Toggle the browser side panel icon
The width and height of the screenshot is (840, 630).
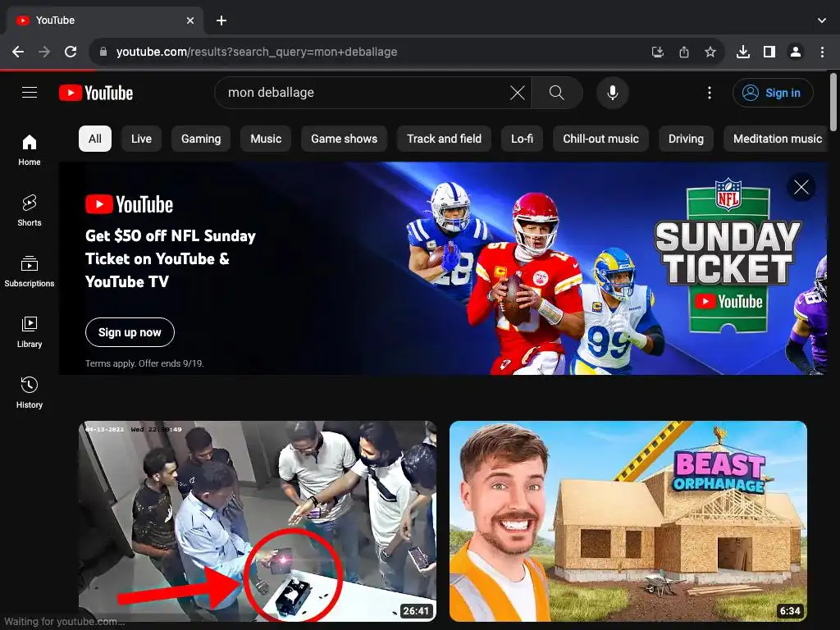(769, 52)
